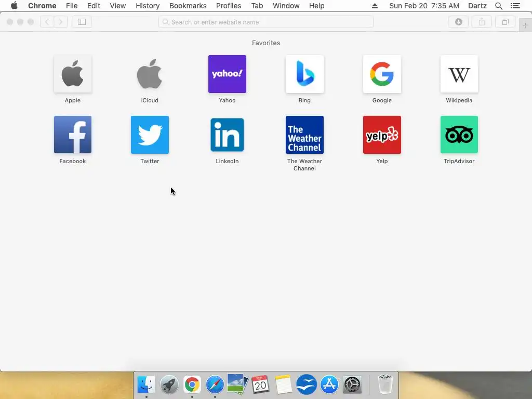
Task: Click the Share toolbar button
Action: point(482,22)
